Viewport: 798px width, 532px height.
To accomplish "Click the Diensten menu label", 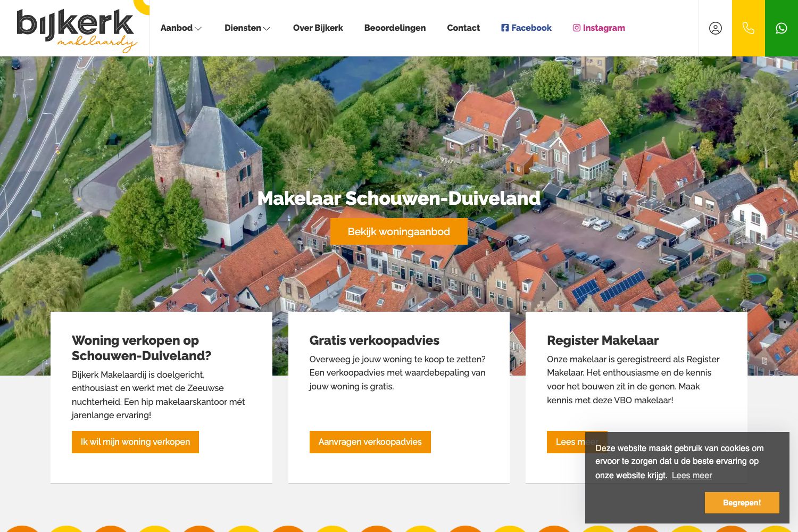I will click(243, 28).
